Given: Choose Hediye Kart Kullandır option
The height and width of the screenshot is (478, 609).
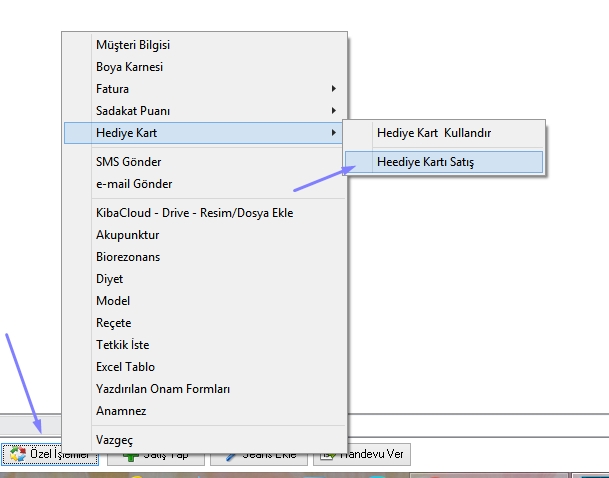Looking at the screenshot, I should (x=433, y=132).
